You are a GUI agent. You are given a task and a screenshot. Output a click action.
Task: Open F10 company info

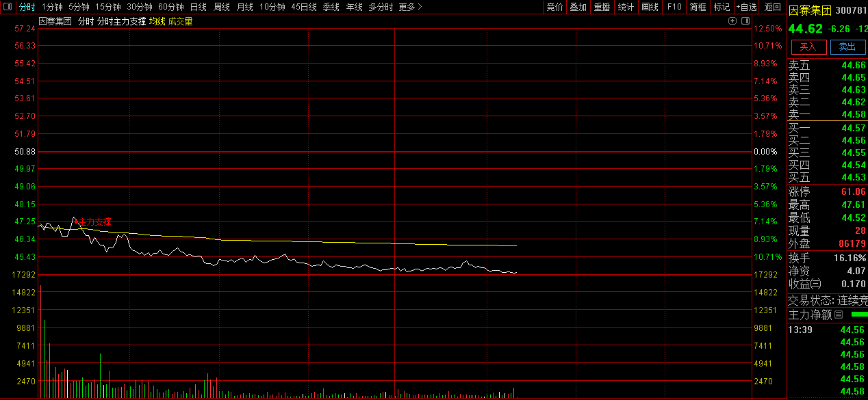click(x=674, y=7)
